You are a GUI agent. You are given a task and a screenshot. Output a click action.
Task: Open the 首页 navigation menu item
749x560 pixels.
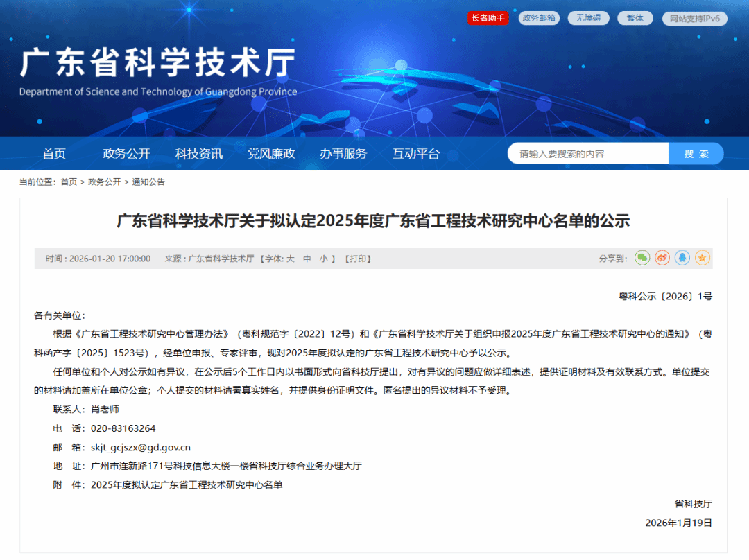(54, 154)
